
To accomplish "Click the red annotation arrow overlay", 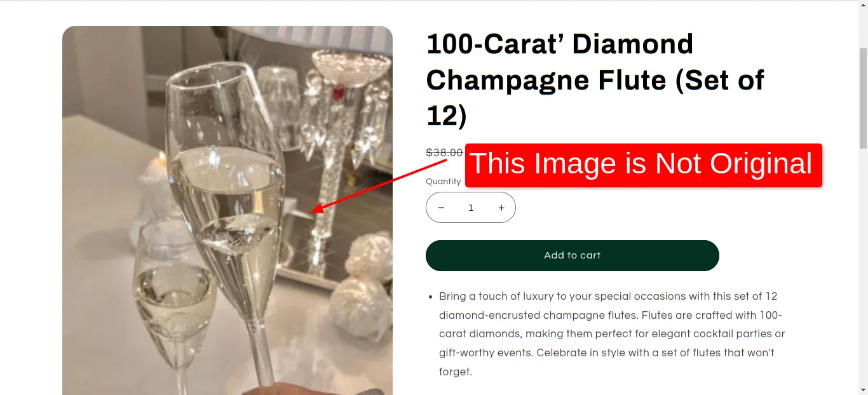I will tap(381, 184).
